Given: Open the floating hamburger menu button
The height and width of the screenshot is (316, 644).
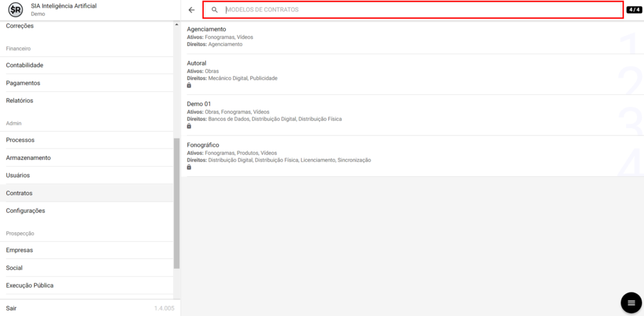Looking at the screenshot, I should point(631,303).
